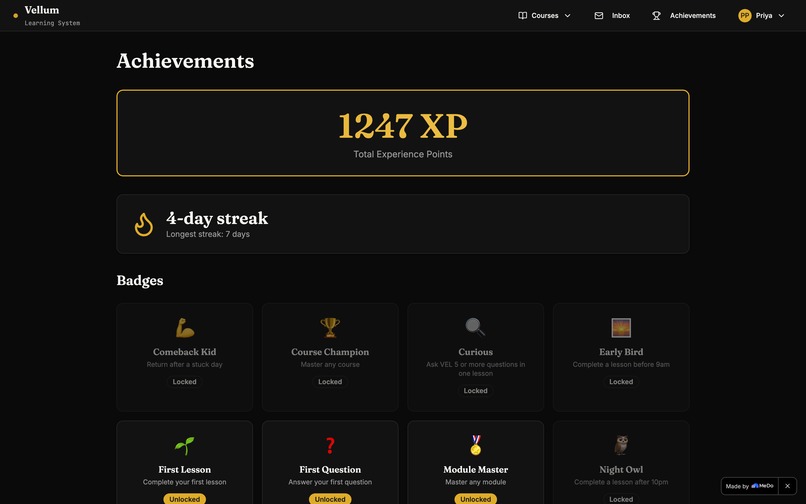Click Master any module description
The height and width of the screenshot is (504, 806).
[x=475, y=482]
